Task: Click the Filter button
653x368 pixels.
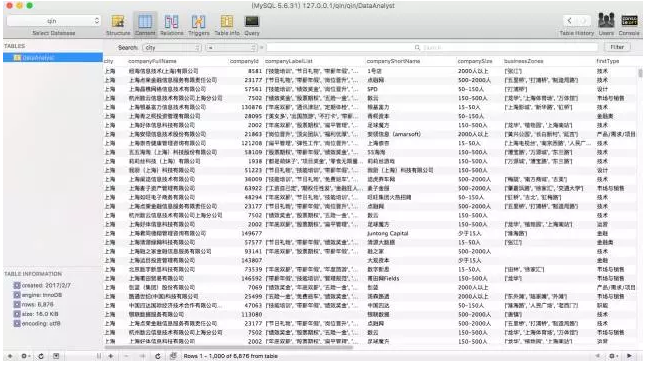Action: [617, 47]
